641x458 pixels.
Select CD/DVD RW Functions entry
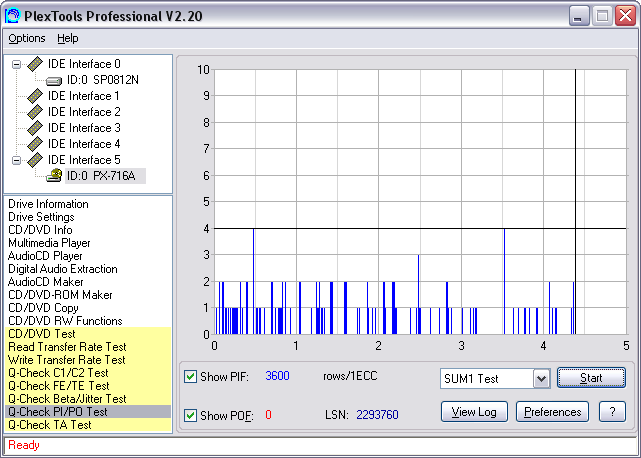pos(65,321)
